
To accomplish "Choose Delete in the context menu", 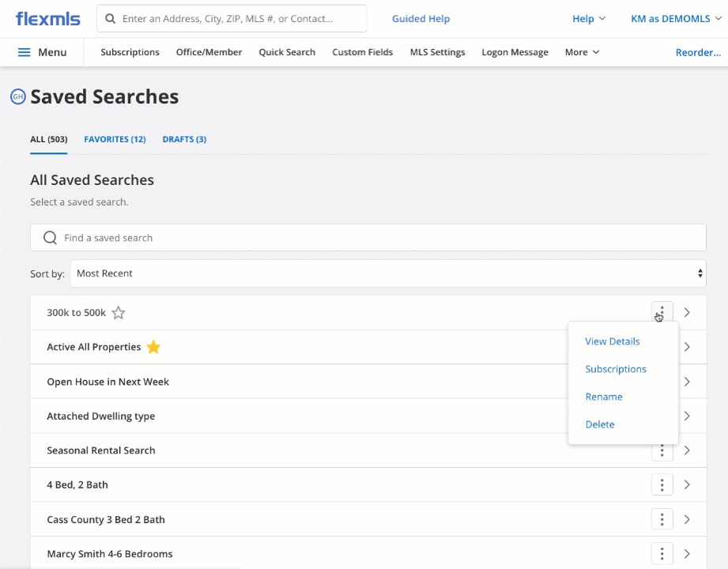I will pyautogui.click(x=600, y=424).
